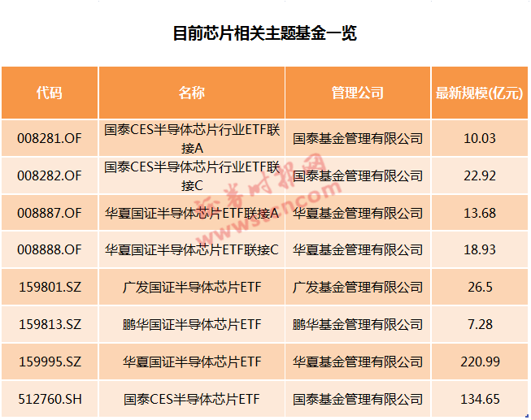Click name 华夏国证半导体芯片ETF联接A
Viewport: 531px width, 420px height.
(x=192, y=213)
